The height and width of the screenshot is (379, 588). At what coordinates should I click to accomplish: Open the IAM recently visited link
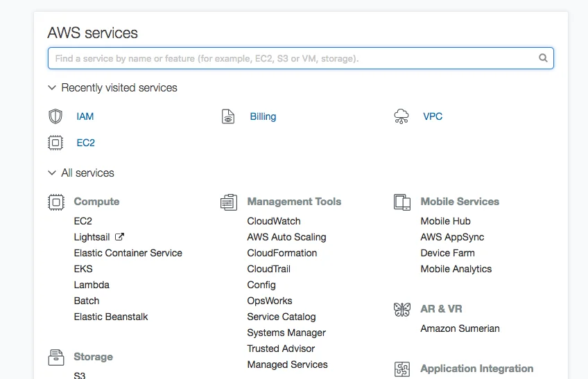click(85, 116)
